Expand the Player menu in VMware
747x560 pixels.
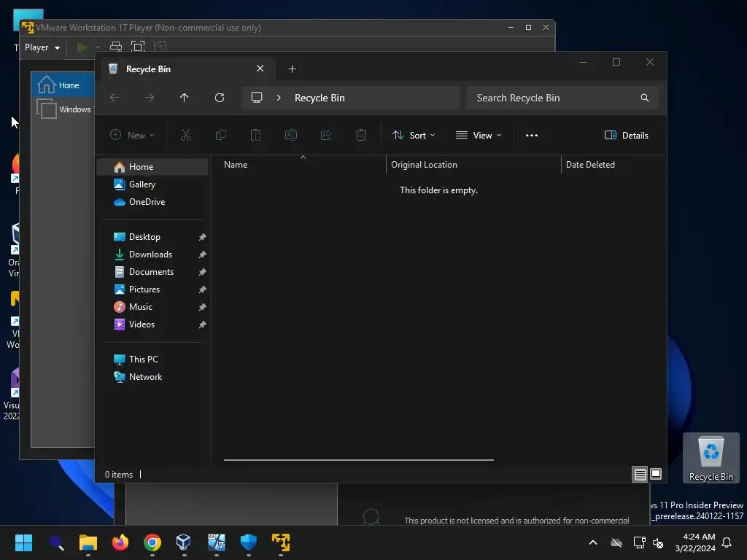pos(42,47)
